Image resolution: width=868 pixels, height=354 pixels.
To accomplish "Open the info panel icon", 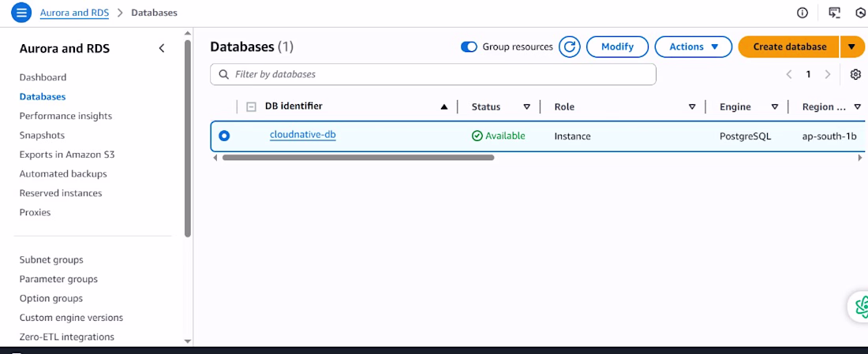I will pos(803,13).
